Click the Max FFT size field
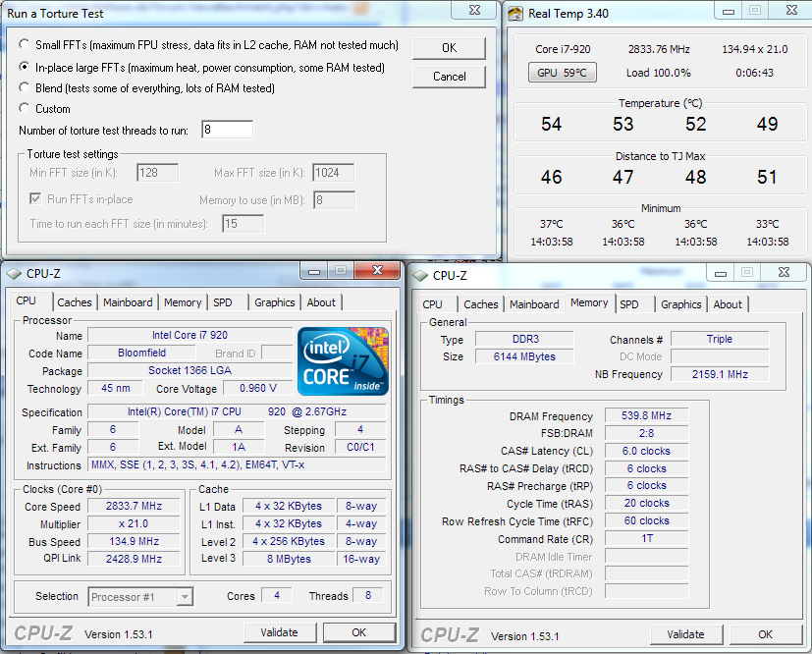The width and height of the screenshot is (812, 654). [334, 173]
